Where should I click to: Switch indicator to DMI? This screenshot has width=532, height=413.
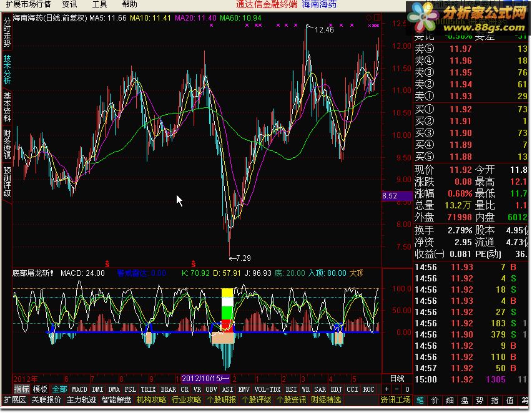(x=97, y=389)
